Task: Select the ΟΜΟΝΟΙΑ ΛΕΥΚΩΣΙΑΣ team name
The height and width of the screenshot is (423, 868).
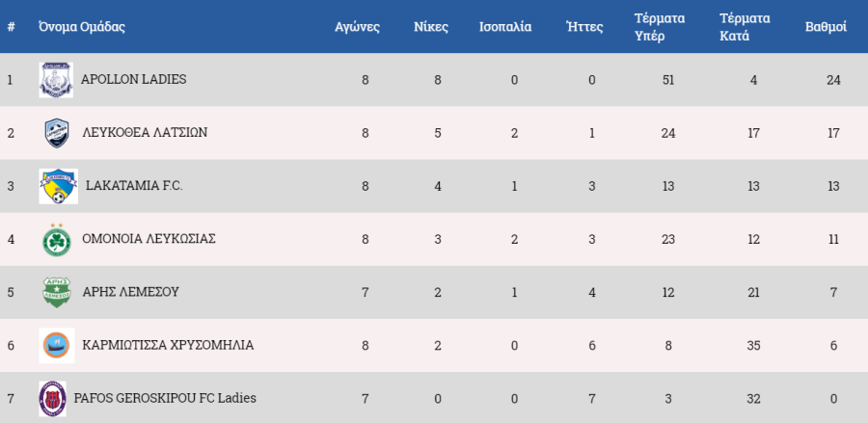Action: 149,239
